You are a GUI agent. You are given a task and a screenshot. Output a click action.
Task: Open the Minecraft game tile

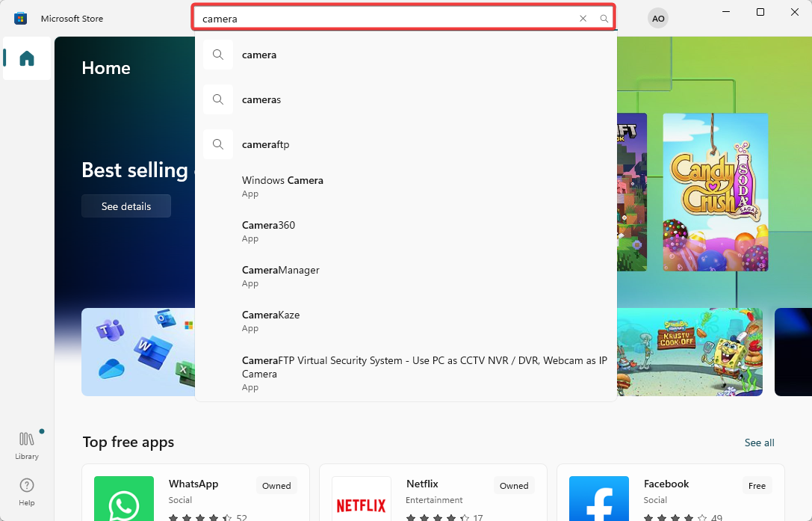632,192
